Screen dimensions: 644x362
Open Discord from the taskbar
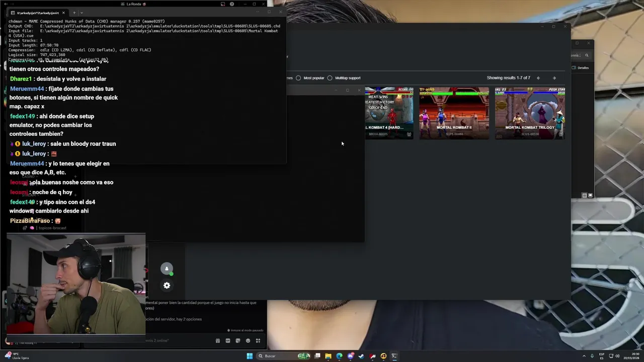[350, 356]
